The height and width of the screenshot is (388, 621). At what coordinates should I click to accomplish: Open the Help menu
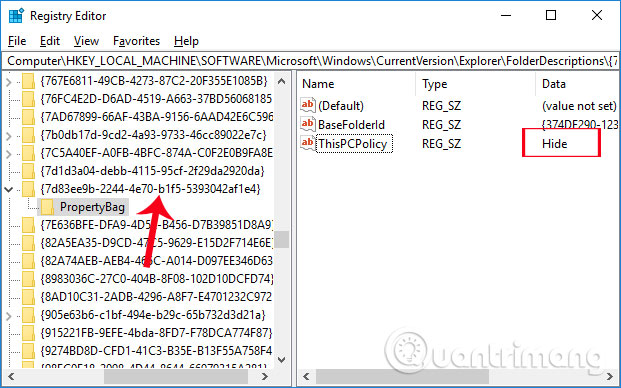tap(186, 41)
